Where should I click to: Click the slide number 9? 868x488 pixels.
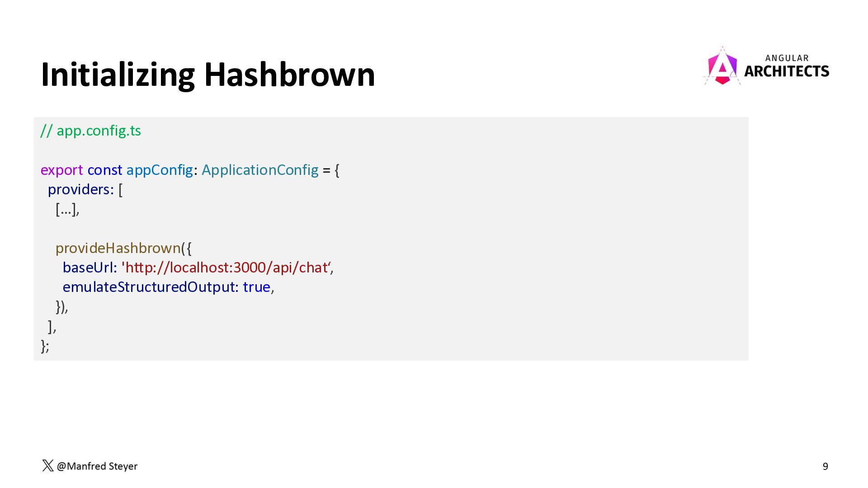[826, 466]
